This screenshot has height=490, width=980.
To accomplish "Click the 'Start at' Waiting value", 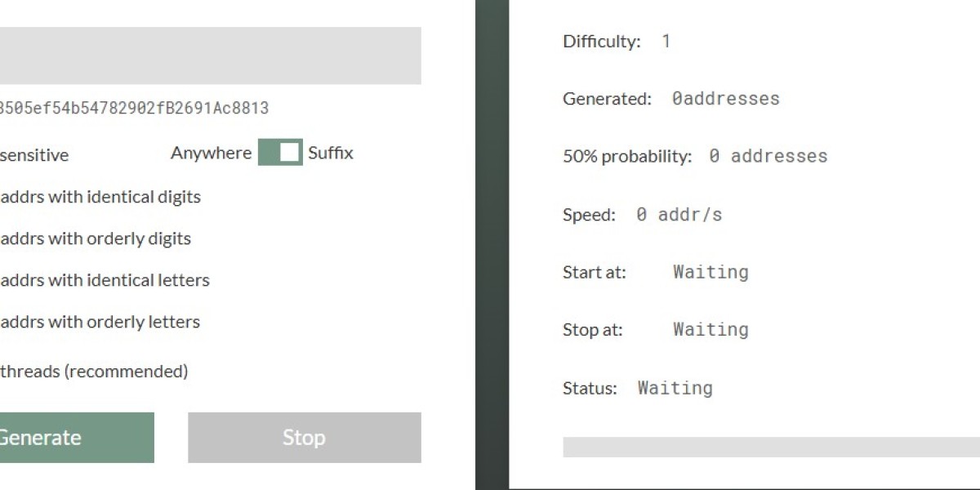I will point(710,272).
